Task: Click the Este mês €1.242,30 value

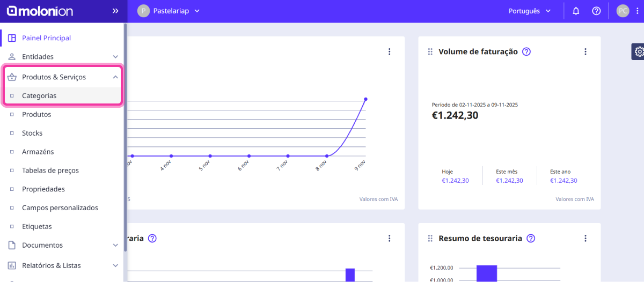Action: point(509,181)
